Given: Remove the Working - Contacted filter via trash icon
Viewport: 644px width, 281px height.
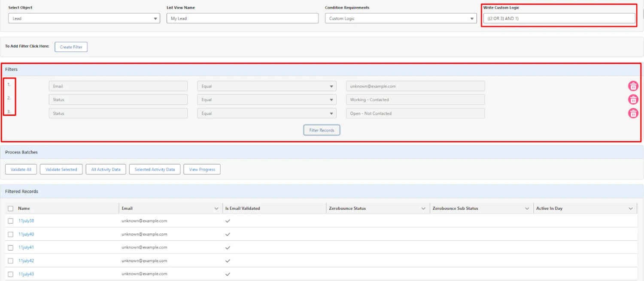Looking at the screenshot, I should click(x=633, y=100).
